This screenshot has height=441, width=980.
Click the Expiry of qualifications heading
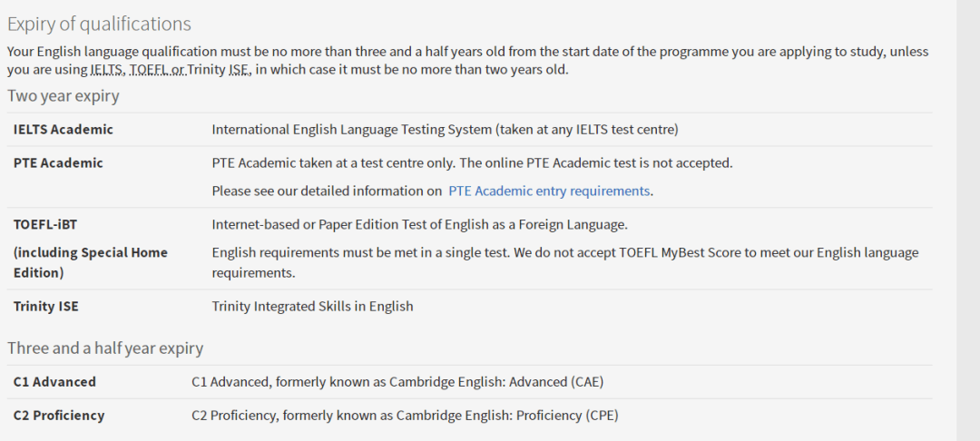[x=100, y=24]
